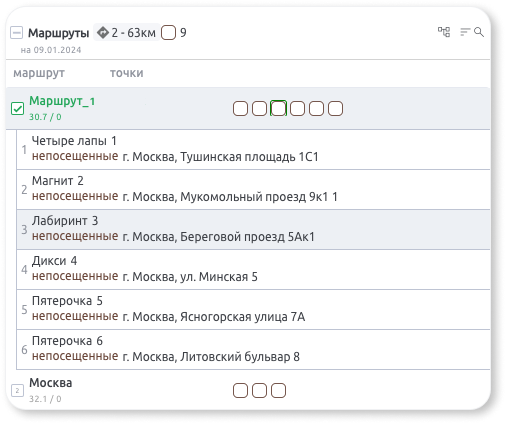Click the 2 - 63км distance badge

pos(127,33)
